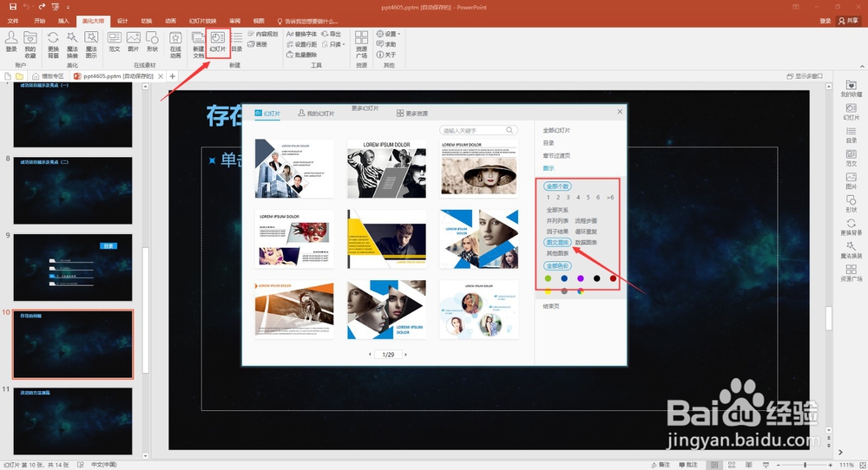This screenshot has width=868, height=470.
Task: Open 范文 in the ribbon
Action: click(115, 42)
